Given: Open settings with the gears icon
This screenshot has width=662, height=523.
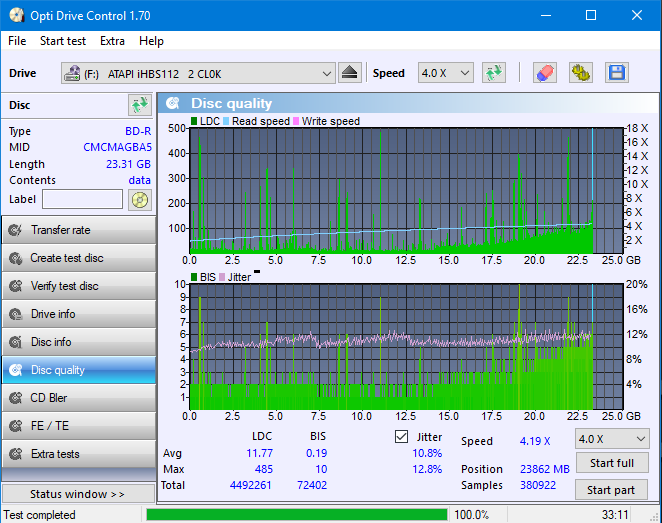Looking at the screenshot, I should click(581, 73).
